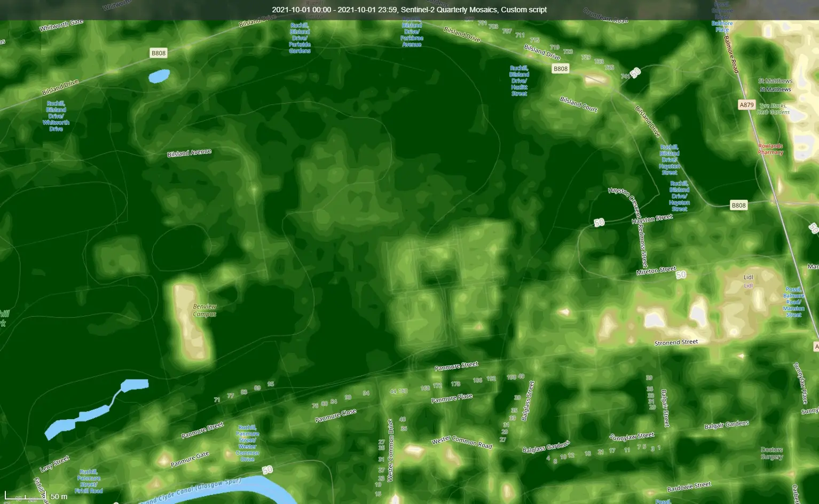
Task: Select the 50 route marker near Mireton Street
Action: (x=681, y=275)
